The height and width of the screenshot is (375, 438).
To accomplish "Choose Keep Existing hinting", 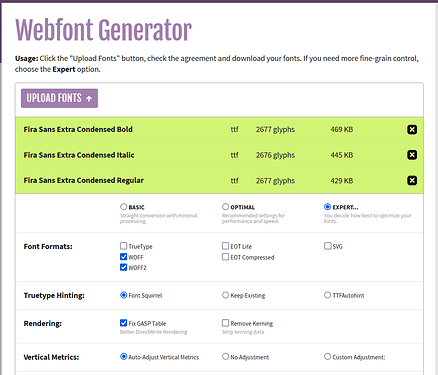I will tap(226, 295).
